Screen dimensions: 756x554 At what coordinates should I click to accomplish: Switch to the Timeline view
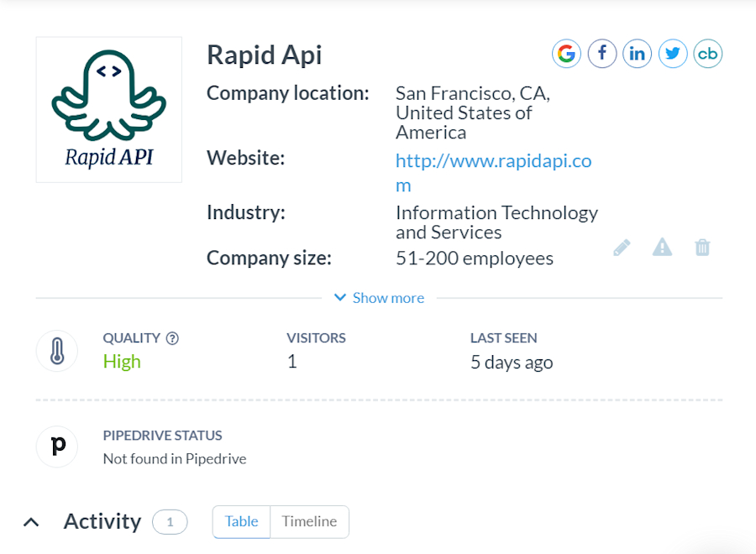[x=309, y=521]
